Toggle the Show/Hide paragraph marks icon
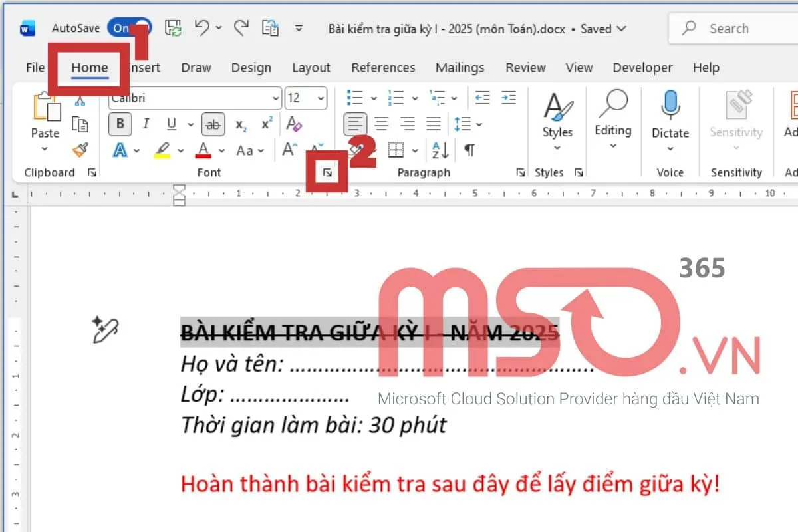 point(469,150)
